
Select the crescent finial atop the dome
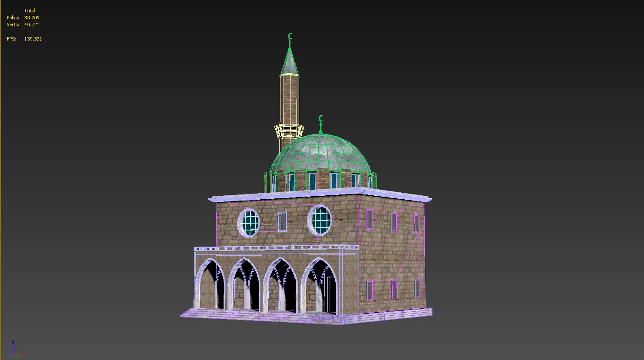tap(321, 119)
